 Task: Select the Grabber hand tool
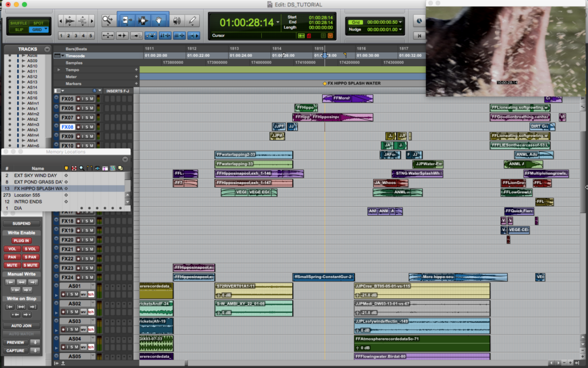point(159,20)
